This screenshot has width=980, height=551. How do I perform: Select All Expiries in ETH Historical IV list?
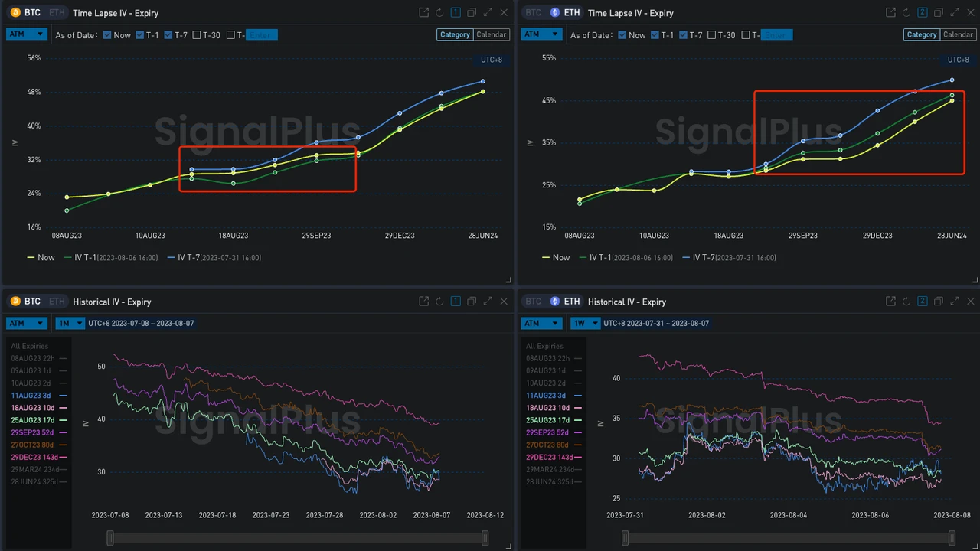tap(545, 346)
